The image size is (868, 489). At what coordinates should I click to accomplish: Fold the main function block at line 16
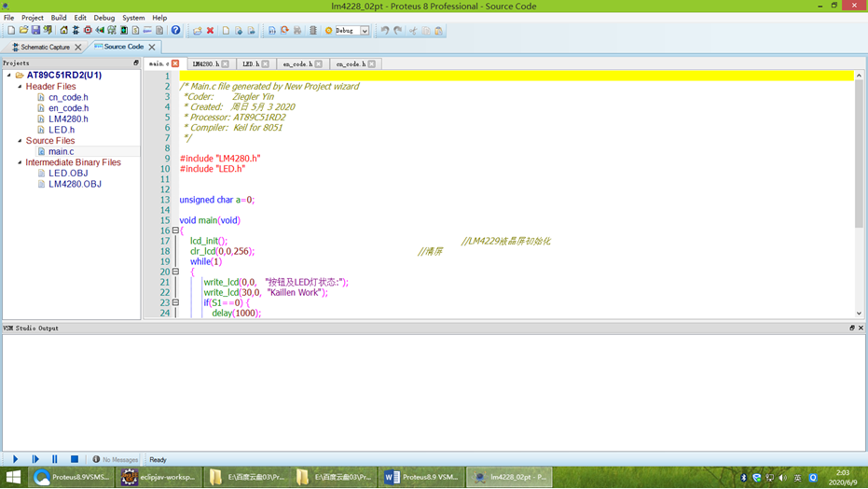(x=175, y=231)
